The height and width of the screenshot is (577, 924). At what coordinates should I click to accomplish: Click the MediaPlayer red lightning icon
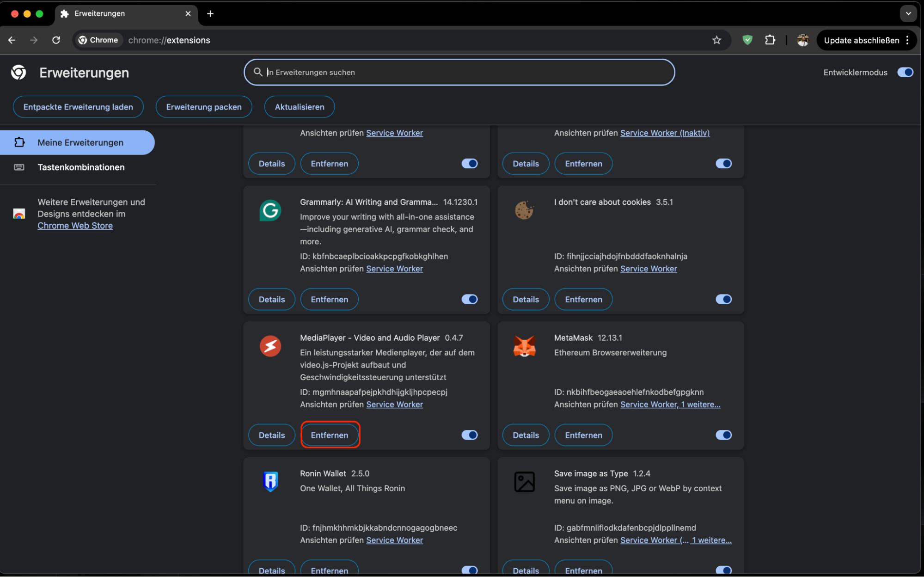click(270, 346)
